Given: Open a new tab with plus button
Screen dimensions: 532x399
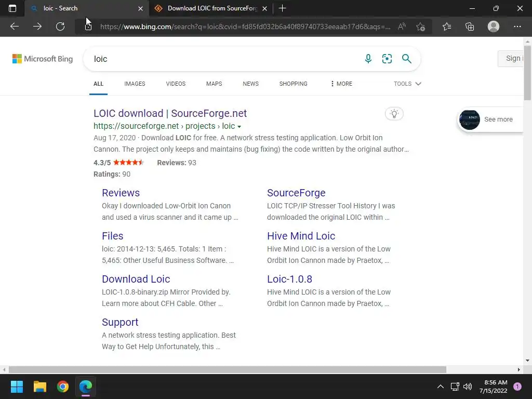Looking at the screenshot, I should pyautogui.click(x=282, y=8).
